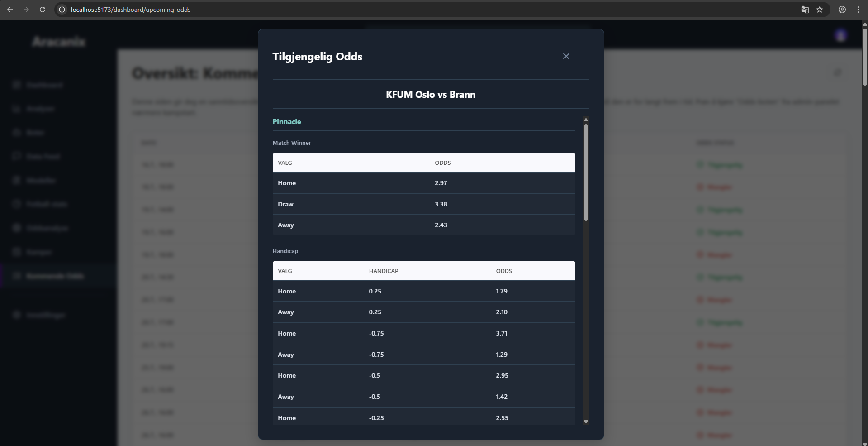Click the HANDICAP column header
The image size is (868, 446).
tap(384, 271)
